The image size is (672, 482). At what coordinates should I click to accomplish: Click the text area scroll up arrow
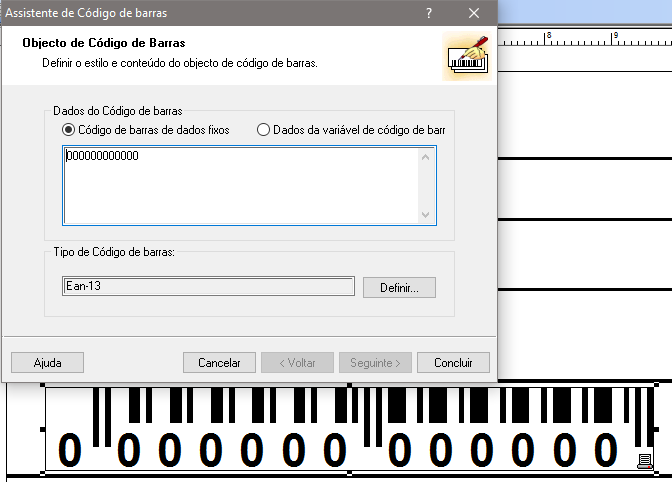426,157
